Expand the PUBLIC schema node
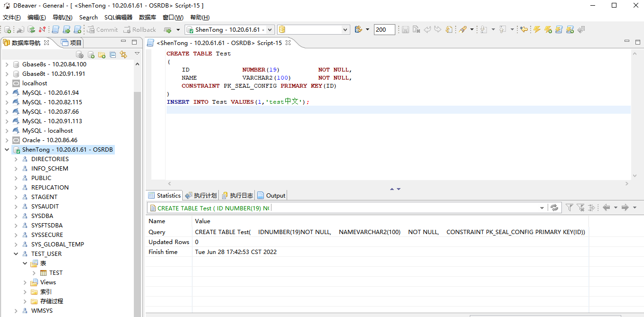644x317 pixels. [16, 178]
